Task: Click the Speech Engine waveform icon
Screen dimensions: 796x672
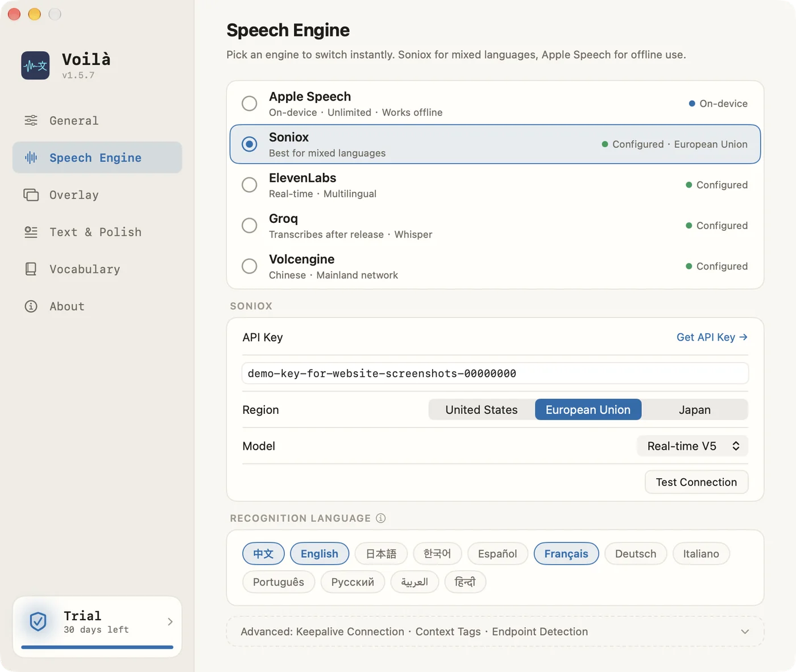Action: coord(31,157)
